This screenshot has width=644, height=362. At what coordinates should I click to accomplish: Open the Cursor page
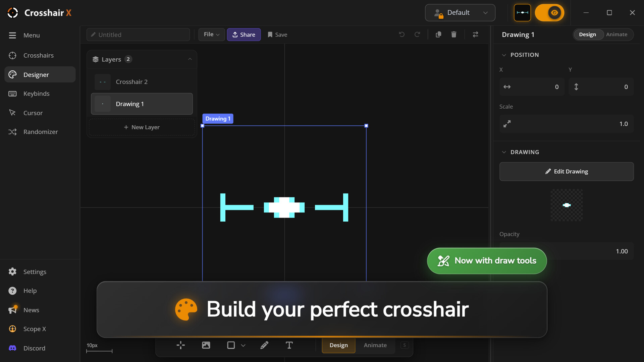coord(40,113)
